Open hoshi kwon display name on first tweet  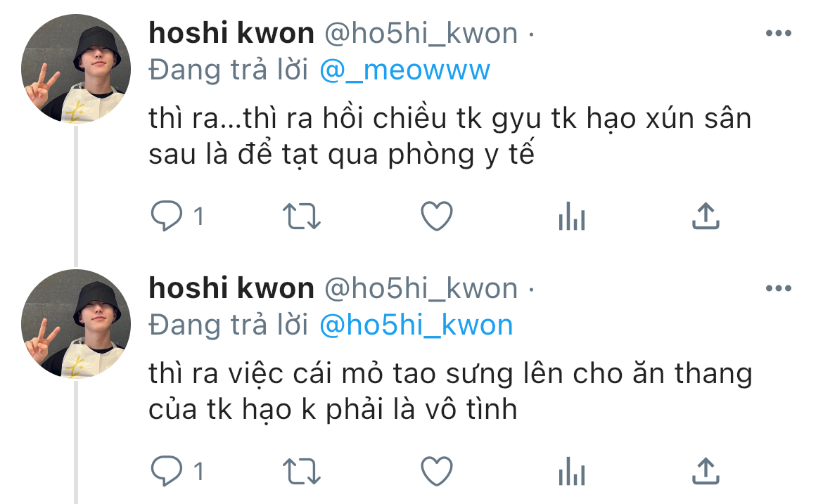[231, 33]
